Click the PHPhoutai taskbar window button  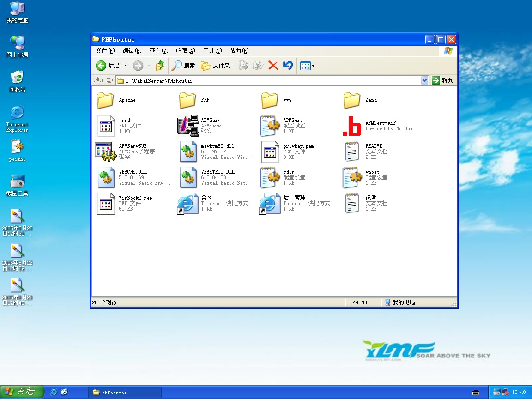pos(125,393)
